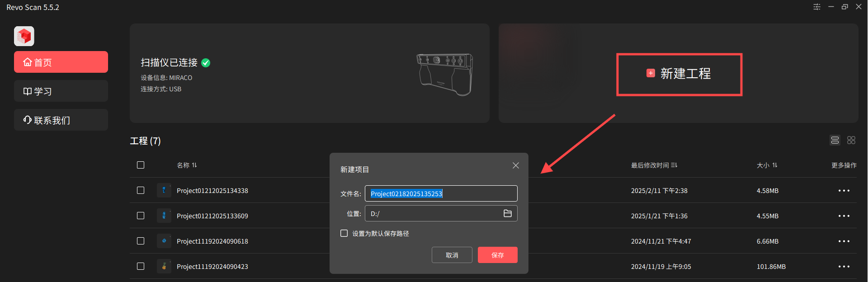The image size is (868, 282).
Task: Switch to list view of projects
Action: point(835,140)
